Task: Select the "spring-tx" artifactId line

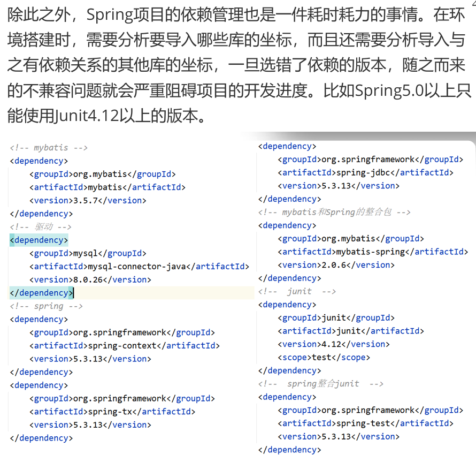Action: [x=112, y=412]
